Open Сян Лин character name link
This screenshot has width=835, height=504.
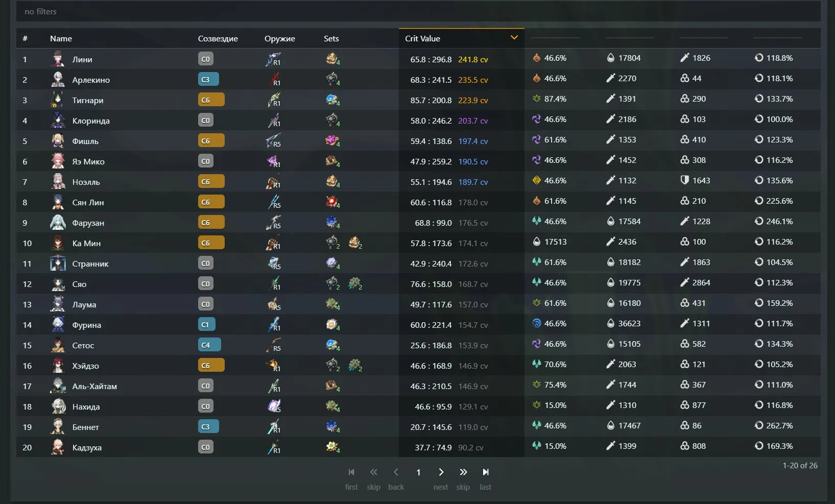[x=88, y=202]
